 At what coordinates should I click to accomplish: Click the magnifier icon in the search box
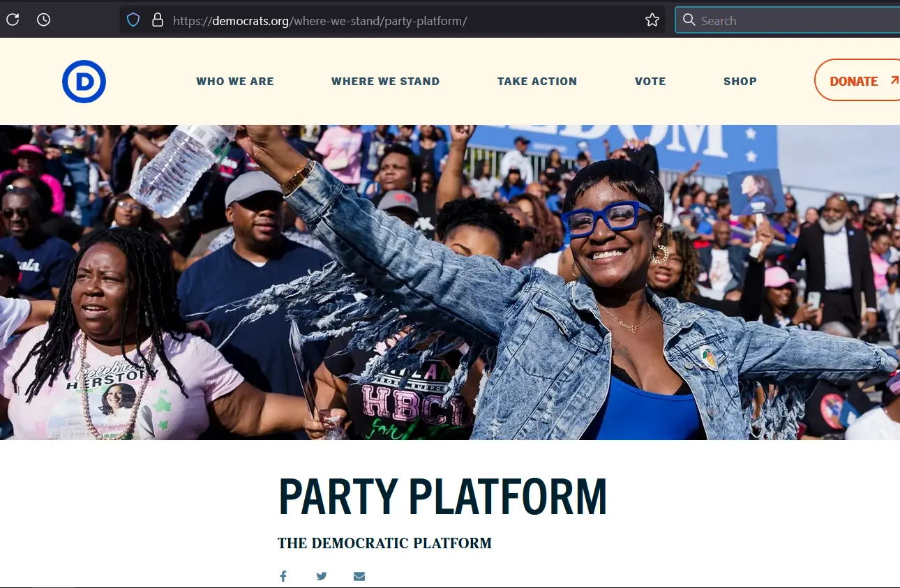pos(689,20)
